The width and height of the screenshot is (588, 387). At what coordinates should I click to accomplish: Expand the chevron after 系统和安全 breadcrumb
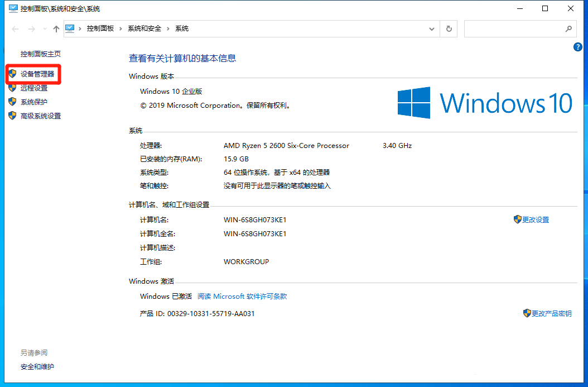coord(167,29)
